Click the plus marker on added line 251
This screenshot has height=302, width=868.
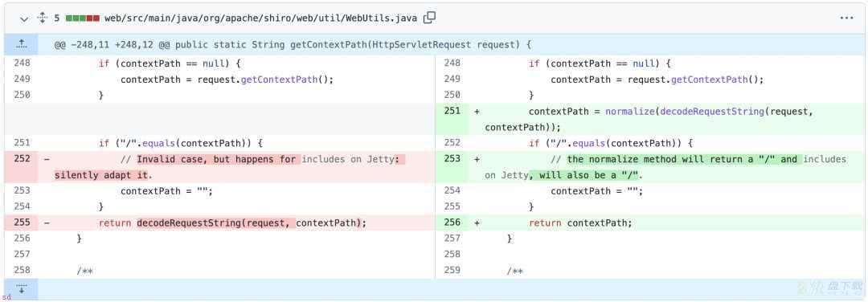tap(477, 112)
